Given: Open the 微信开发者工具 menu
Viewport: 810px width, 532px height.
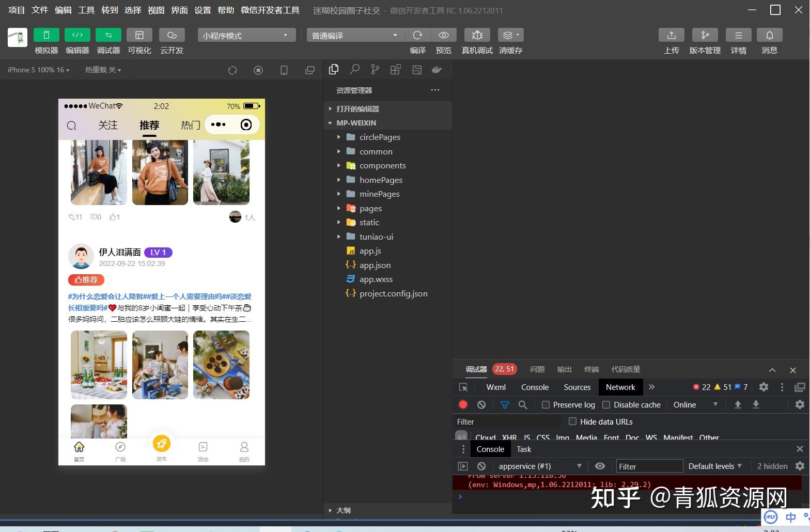Looking at the screenshot, I should tap(270, 10).
